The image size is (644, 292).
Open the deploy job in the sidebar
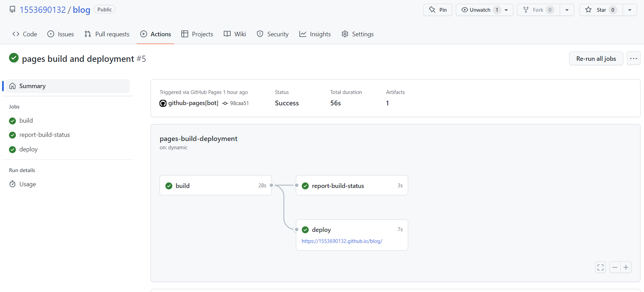pos(68,149)
